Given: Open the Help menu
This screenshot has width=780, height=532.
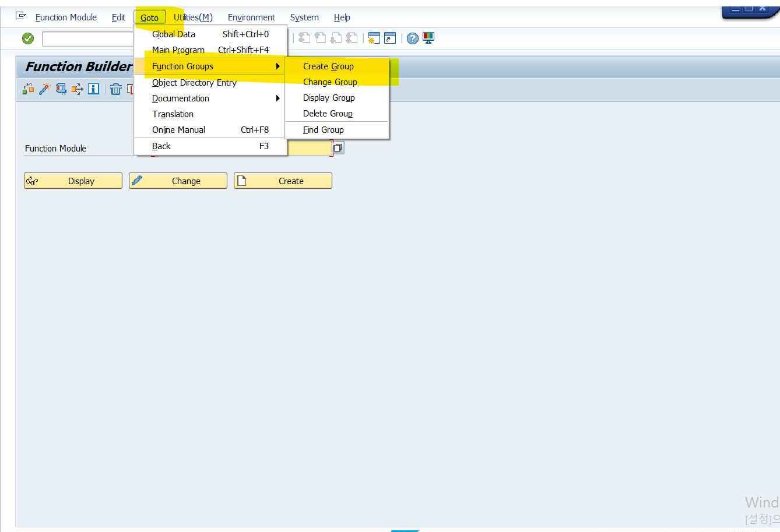Looking at the screenshot, I should pos(342,17).
